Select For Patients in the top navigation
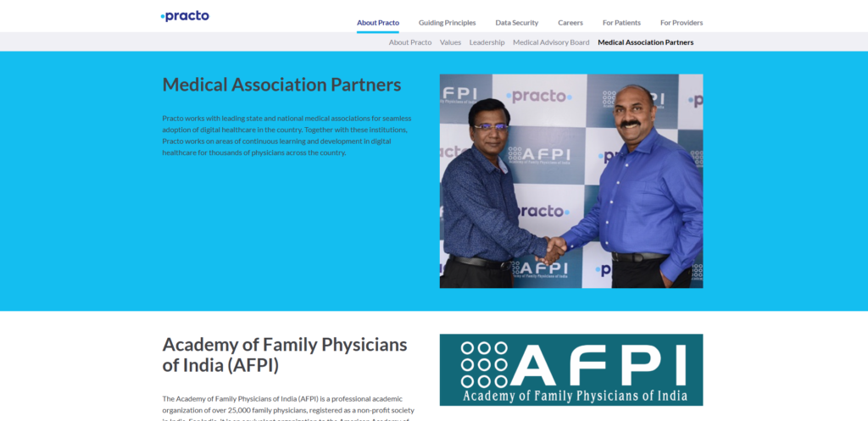Viewport: 868px width, 421px height. 621,23
